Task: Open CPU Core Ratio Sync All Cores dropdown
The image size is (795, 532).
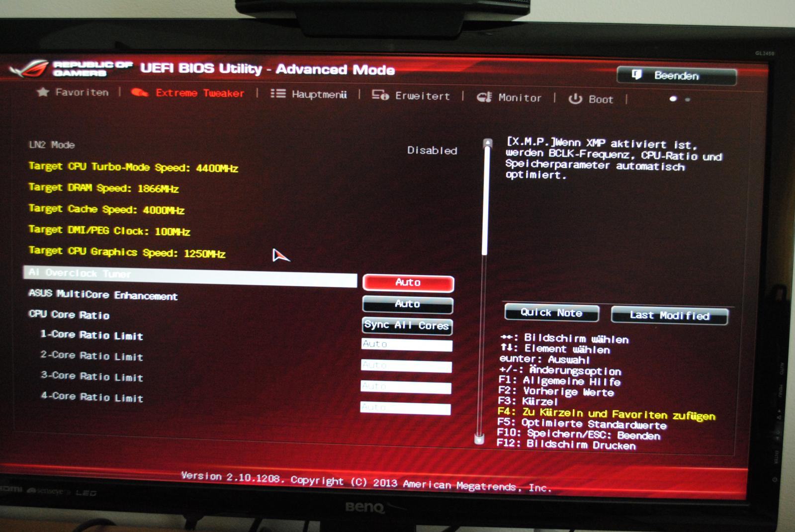Action: pyautogui.click(x=407, y=326)
